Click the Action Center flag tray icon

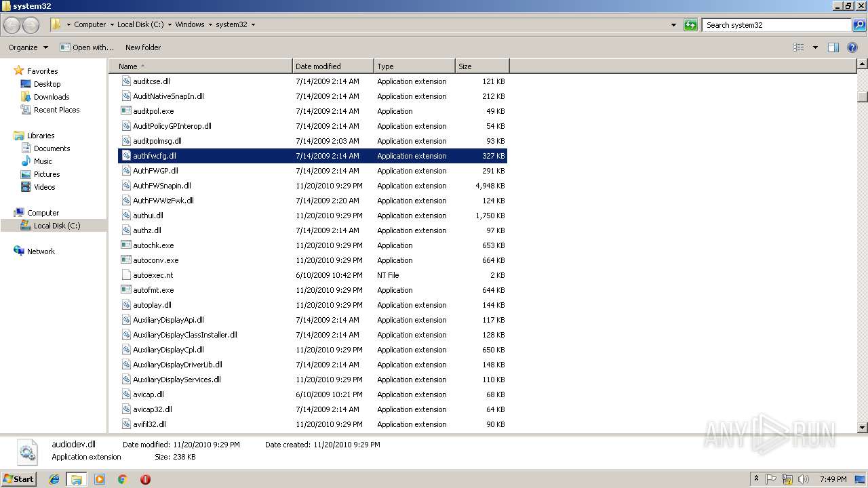tap(771, 479)
